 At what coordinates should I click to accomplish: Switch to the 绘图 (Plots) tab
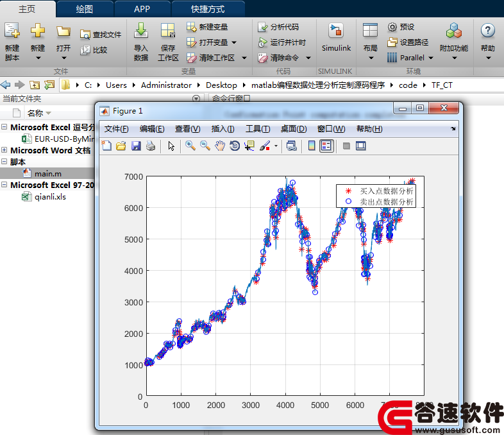tap(85, 9)
